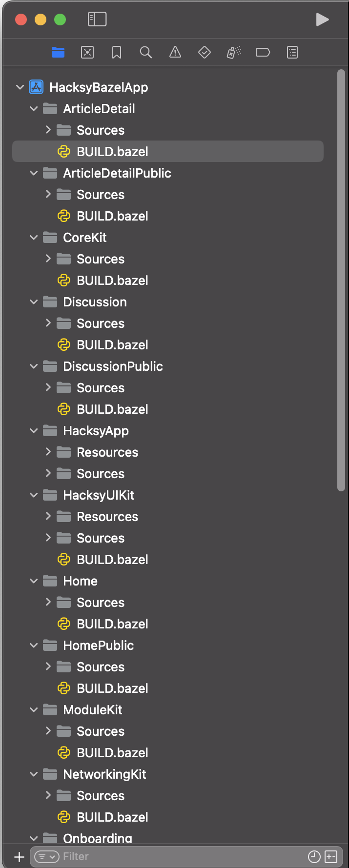The width and height of the screenshot is (349, 868).
Task: Click into the Filter text field
Action: click(181, 856)
